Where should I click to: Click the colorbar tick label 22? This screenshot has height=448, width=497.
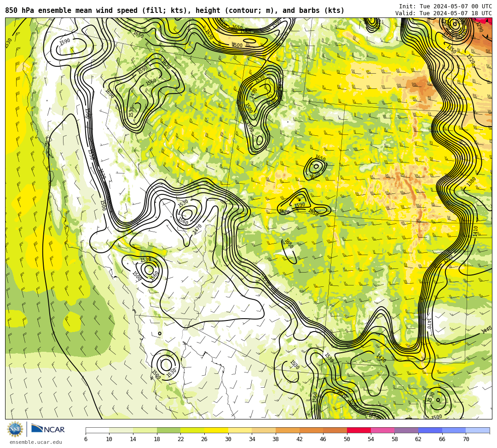click(181, 439)
